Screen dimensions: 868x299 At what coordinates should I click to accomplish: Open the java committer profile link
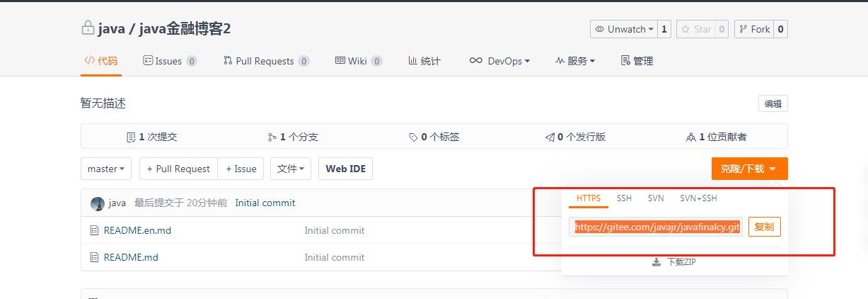click(117, 203)
